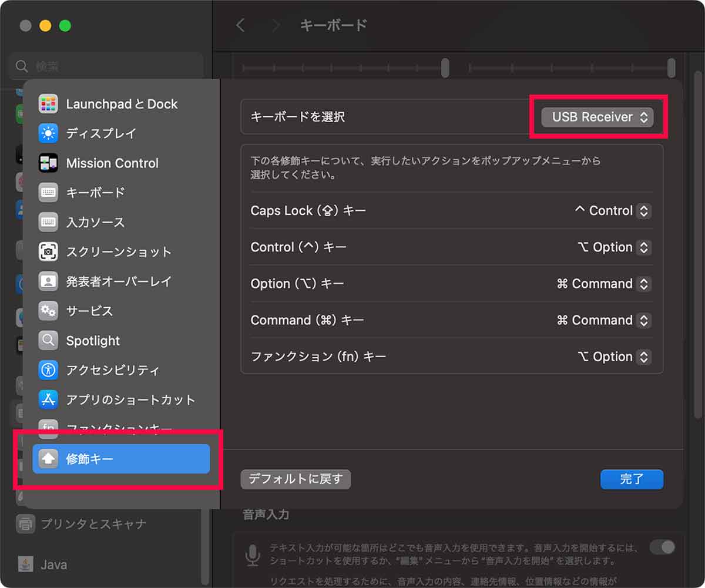Select the 発表者オーバーレイ icon

pos(48,281)
